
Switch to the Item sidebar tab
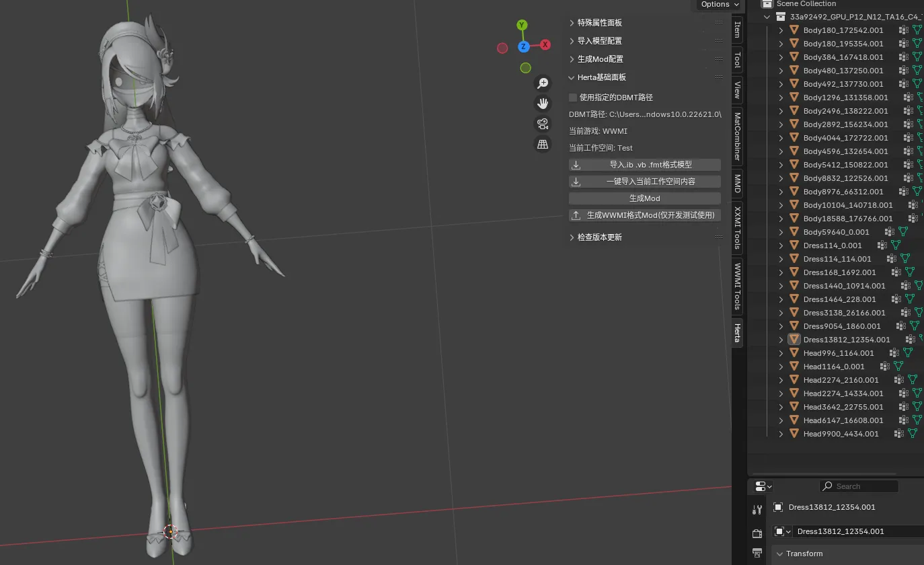click(x=738, y=30)
